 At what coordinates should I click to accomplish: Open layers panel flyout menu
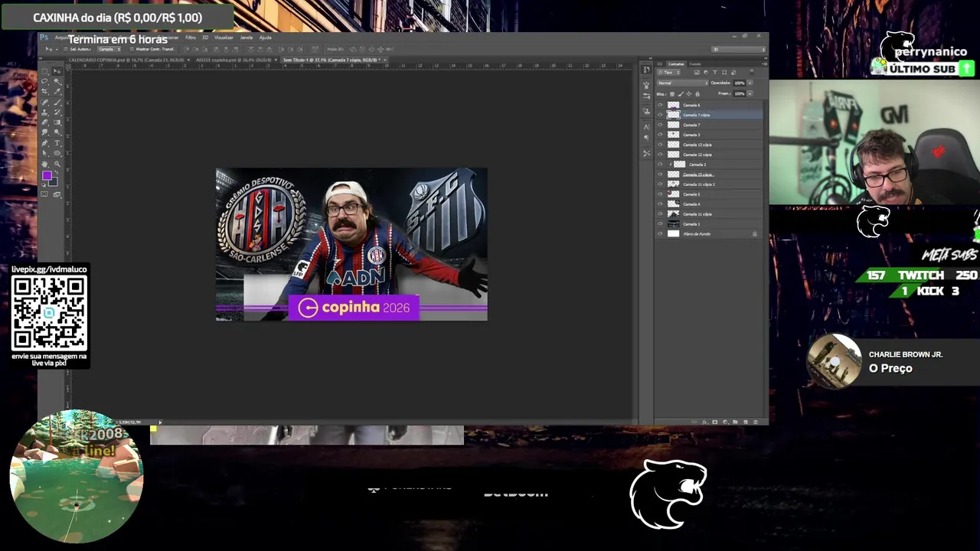tap(764, 64)
